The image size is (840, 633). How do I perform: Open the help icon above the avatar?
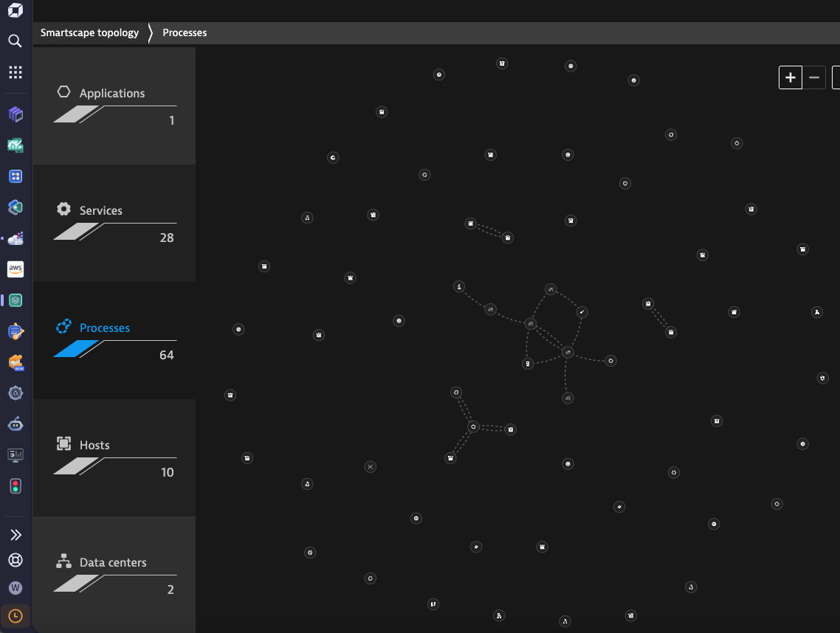pos(15,560)
